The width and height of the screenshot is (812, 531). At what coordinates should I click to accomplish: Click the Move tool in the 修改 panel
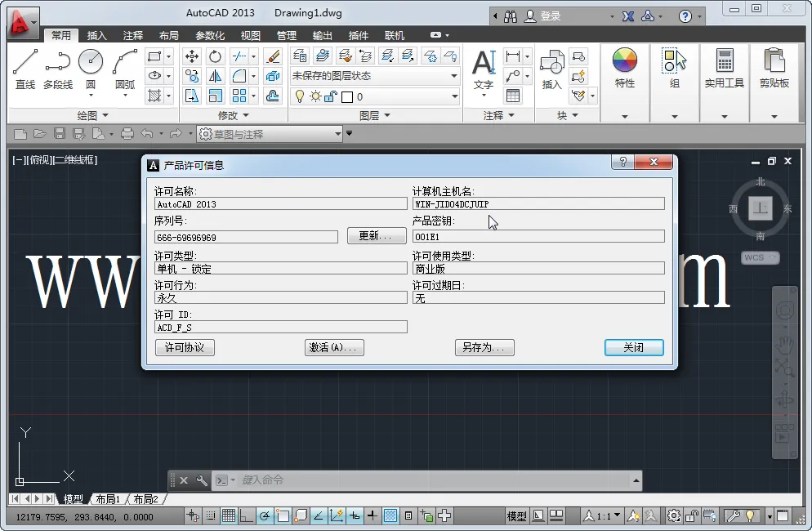(x=191, y=55)
